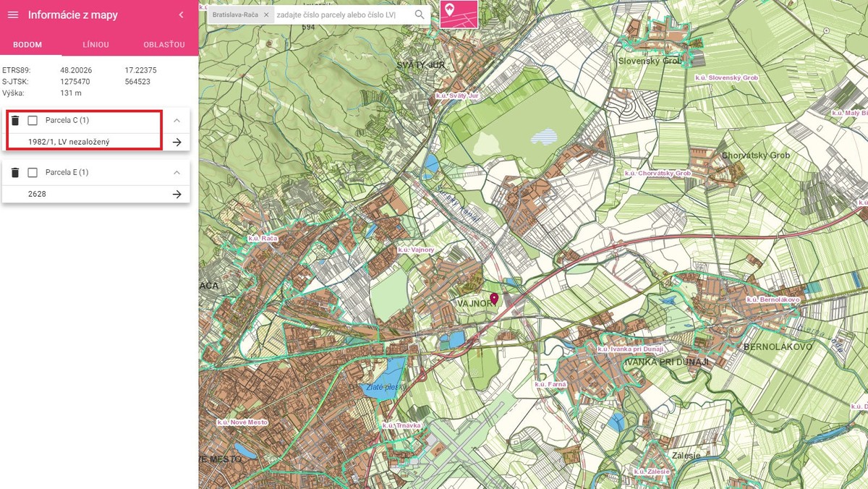The width and height of the screenshot is (868, 489).
Task: Tick the Parcela C checkbox
Action: pos(33,120)
